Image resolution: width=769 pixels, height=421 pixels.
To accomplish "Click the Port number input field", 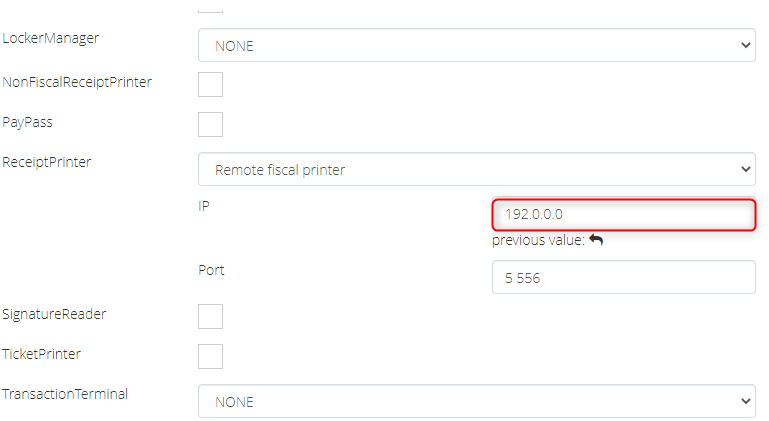I will click(x=623, y=277).
